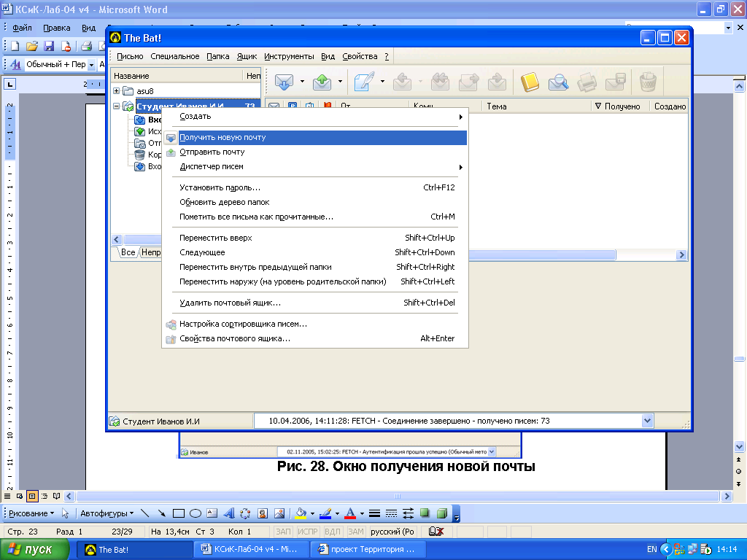The image size is (747, 560).
Task: Click the Save message envelope-with-disk icon
Action: tap(616, 82)
